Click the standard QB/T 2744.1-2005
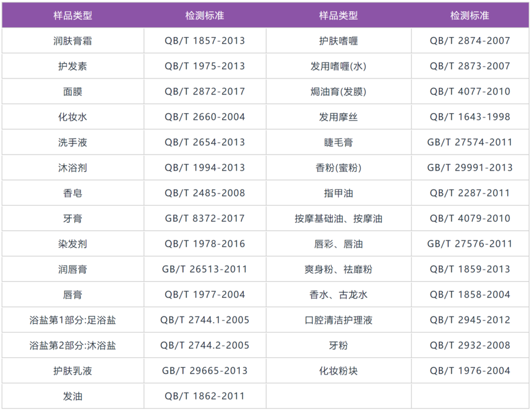This screenshot has width=532, height=413. pos(205,320)
